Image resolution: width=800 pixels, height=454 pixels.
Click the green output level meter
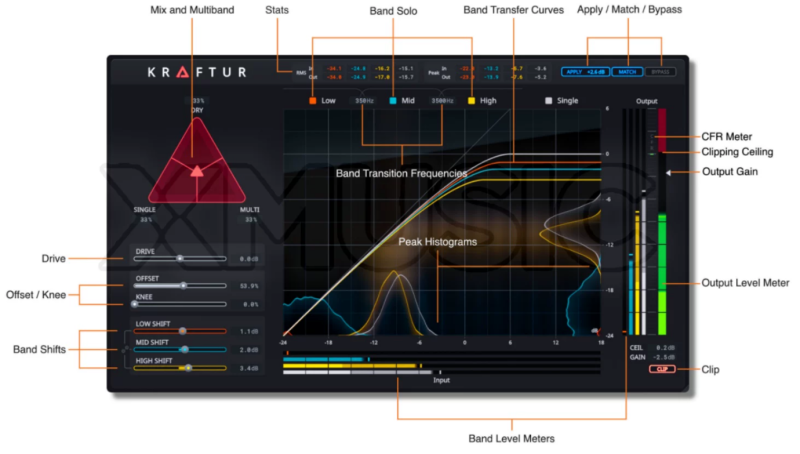pos(662,274)
